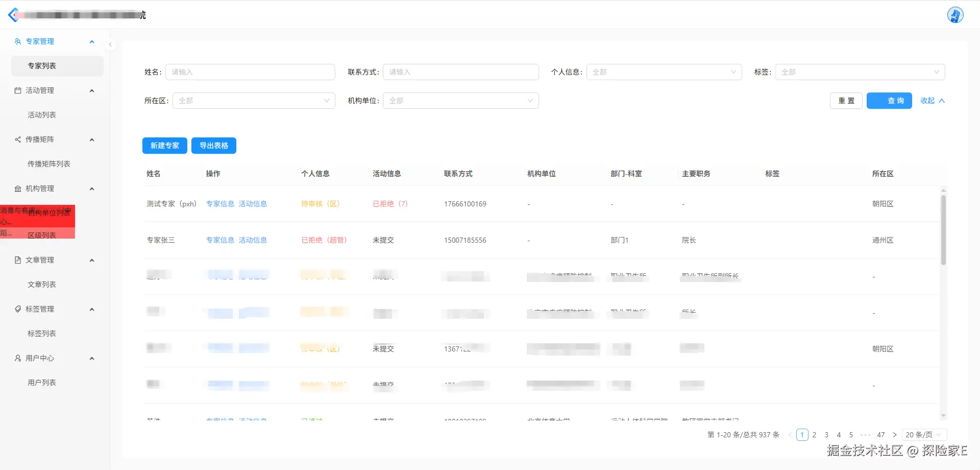
Task: Open the 标签 filter dropdown
Action: pyautogui.click(x=860, y=72)
